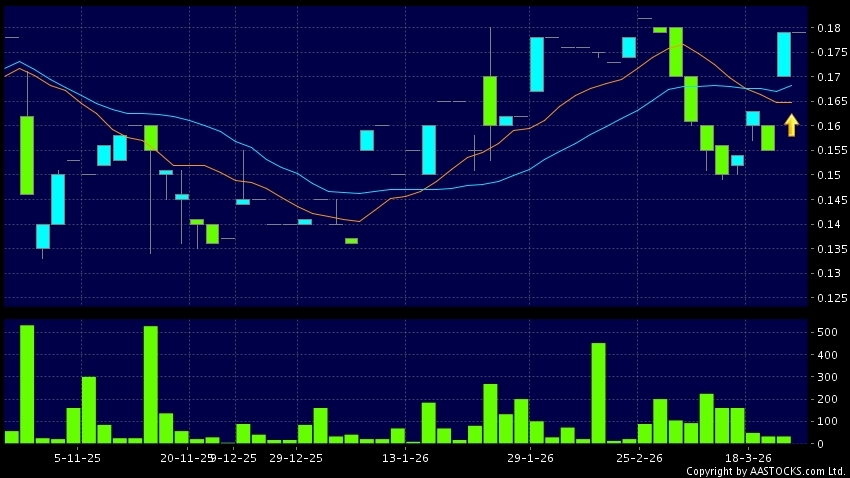850x478 pixels.
Task: Click the 200 volume axis label
Action: (826, 399)
